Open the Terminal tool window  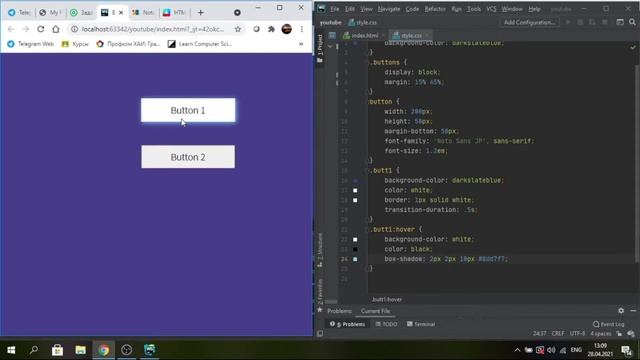coord(421,324)
